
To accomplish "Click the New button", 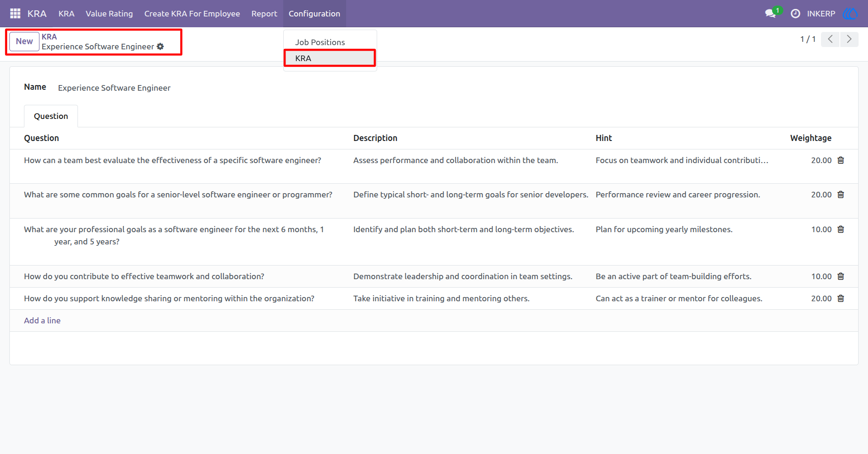I will coord(24,41).
